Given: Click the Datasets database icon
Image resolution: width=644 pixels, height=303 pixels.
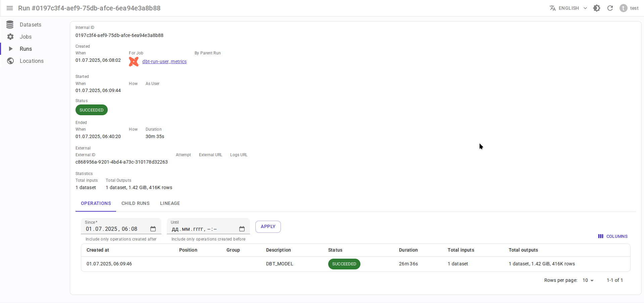Looking at the screenshot, I should (10, 25).
